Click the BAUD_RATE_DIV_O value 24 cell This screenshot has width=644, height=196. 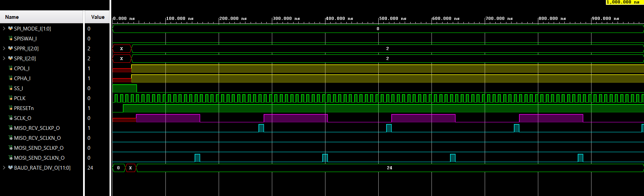coord(90,168)
